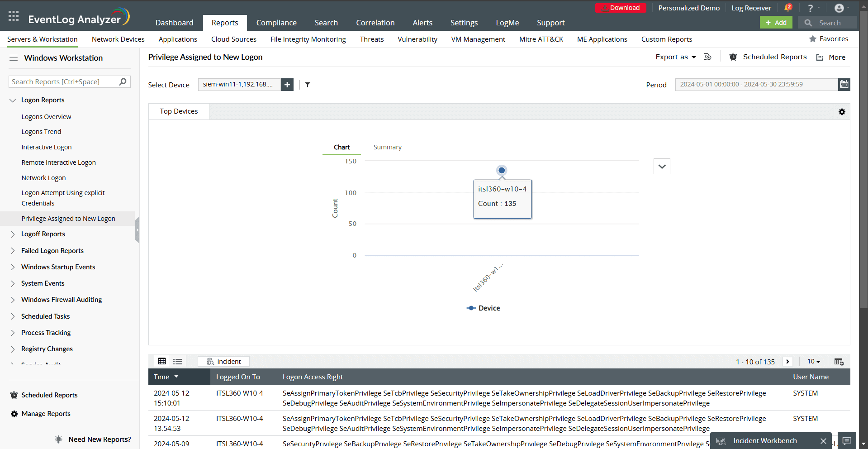Screen dimensions: 868x449
Task: Add a device with the plus icon
Action: click(x=287, y=85)
